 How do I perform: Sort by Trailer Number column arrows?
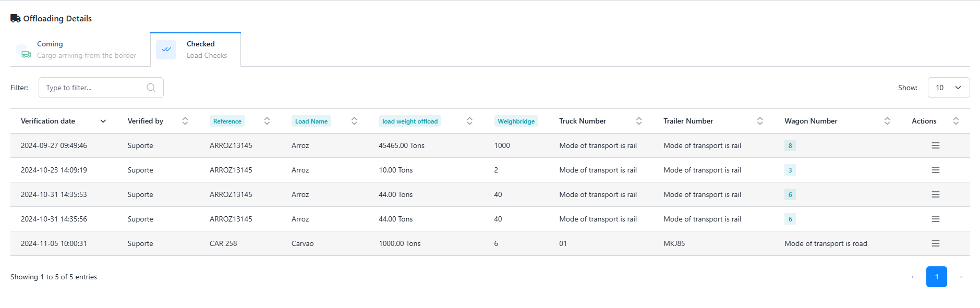click(760, 121)
